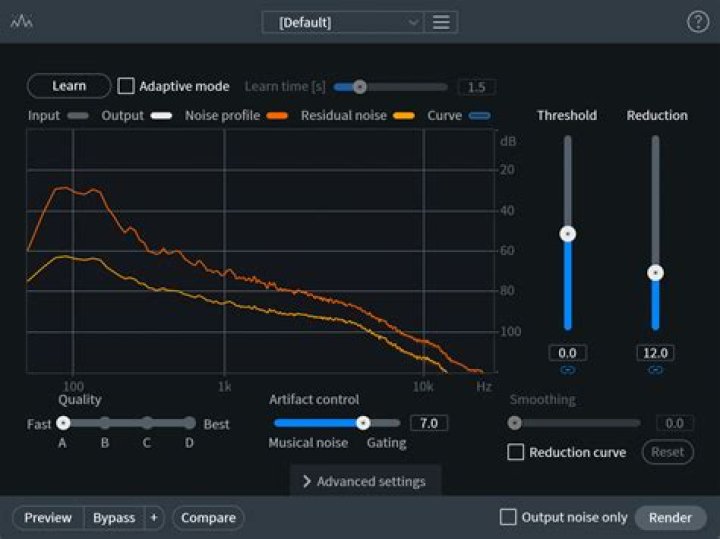
Task: Click the Reduction value field 12.0
Action: point(655,353)
